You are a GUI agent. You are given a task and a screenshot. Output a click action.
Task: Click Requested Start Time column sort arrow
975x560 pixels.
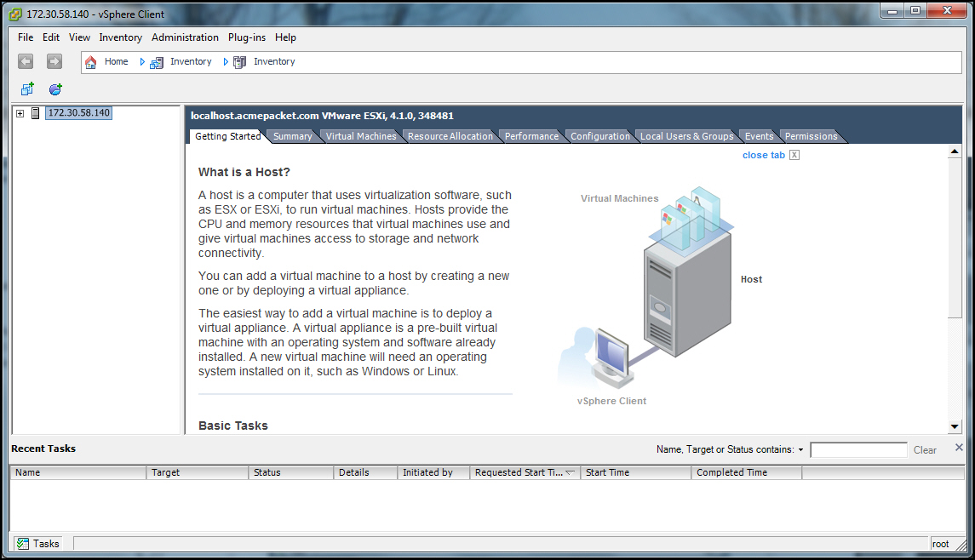pos(570,472)
